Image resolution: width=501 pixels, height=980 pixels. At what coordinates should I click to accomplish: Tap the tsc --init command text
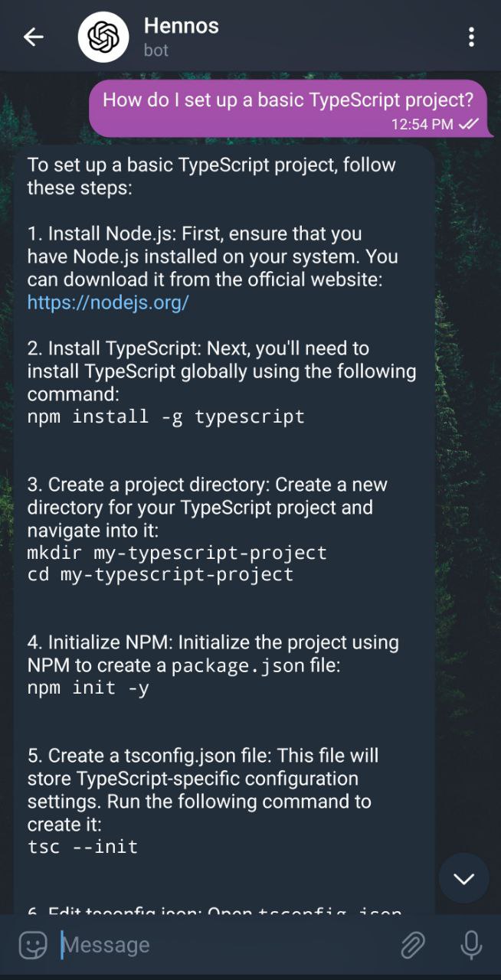click(x=83, y=847)
